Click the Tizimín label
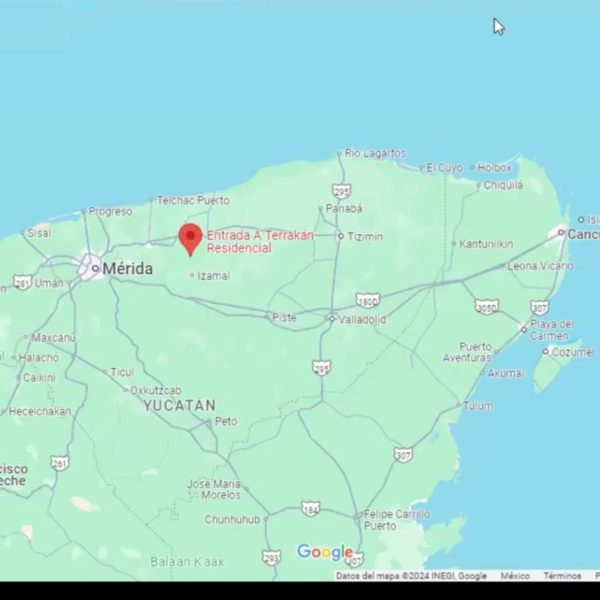The height and width of the screenshot is (600, 600). coord(365,236)
